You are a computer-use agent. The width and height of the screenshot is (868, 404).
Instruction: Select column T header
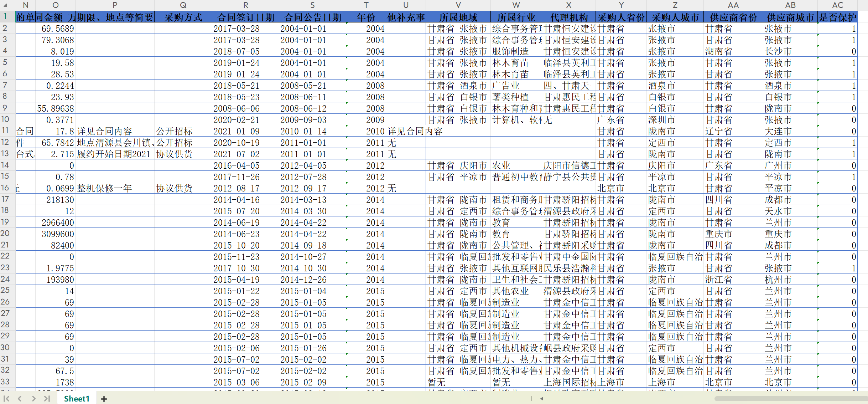(366, 5)
